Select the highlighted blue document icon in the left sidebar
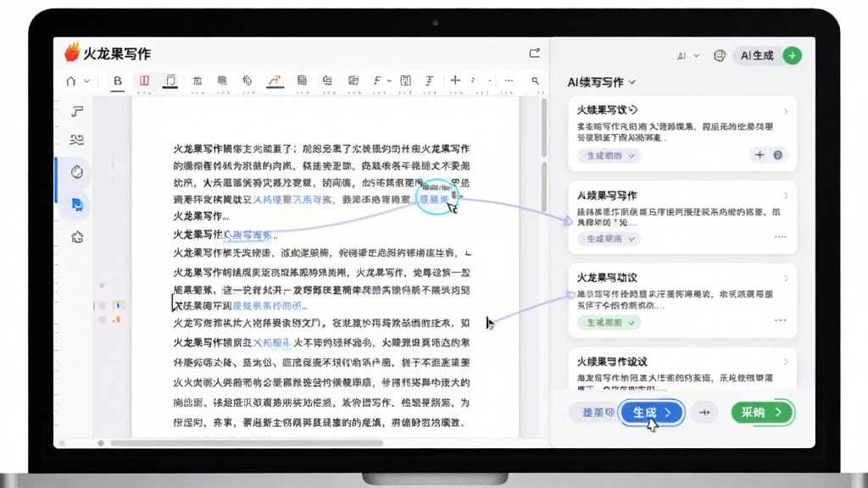868x488 pixels. pyautogui.click(x=77, y=205)
